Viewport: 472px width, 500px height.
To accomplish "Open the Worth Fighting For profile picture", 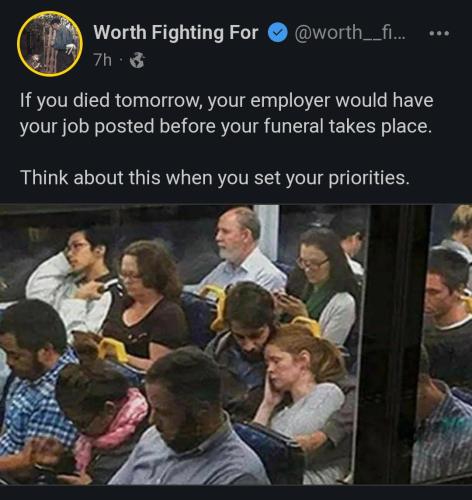I will [50, 44].
